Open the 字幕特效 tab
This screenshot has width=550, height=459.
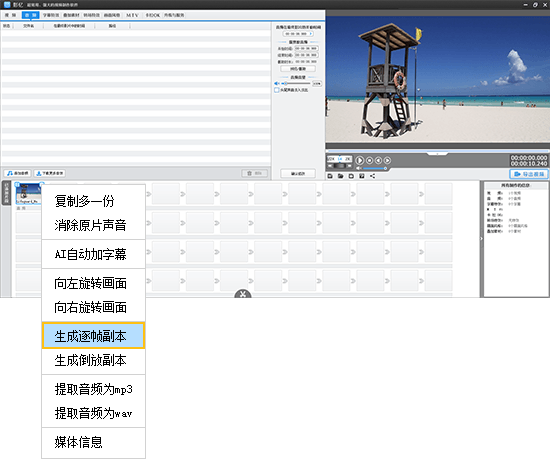pos(51,15)
